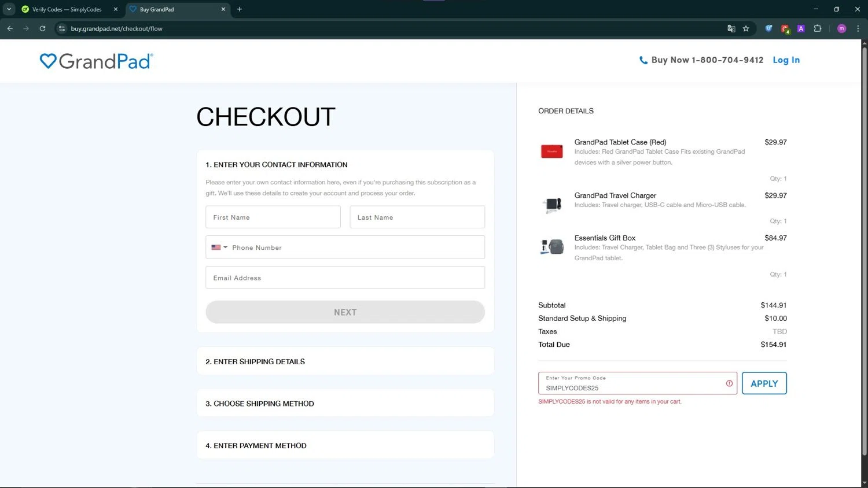This screenshot has height=488, width=868.
Task: Click the red extension icon with badge
Action: [785, 28]
